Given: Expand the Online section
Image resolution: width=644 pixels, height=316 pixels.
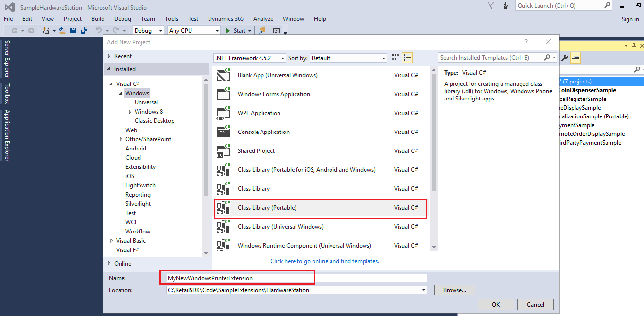Looking at the screenshot, I should pyautogui.click(x=109, y=264).
